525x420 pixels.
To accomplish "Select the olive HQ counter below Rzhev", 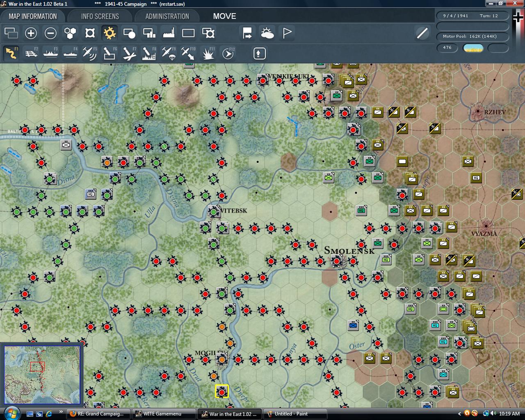I will (476, 178).
